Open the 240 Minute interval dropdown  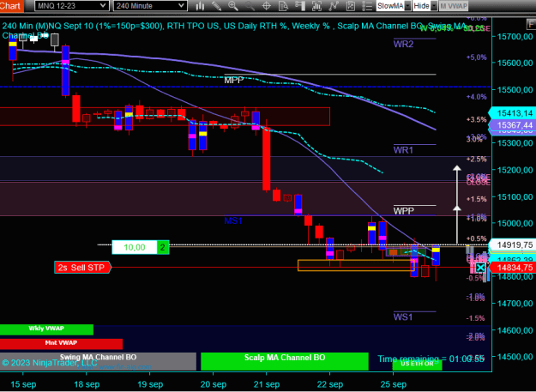click(150, 6)
